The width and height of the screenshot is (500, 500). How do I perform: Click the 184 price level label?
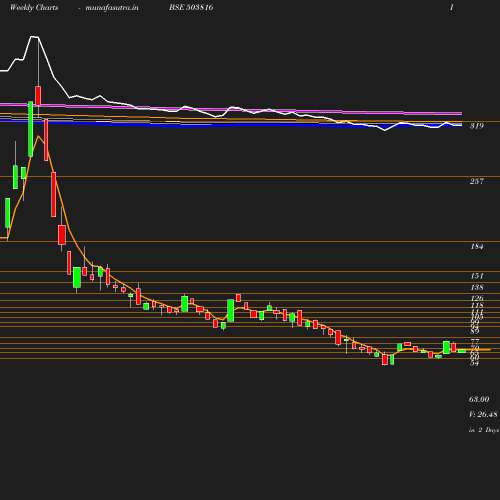(x=477, y=247)
